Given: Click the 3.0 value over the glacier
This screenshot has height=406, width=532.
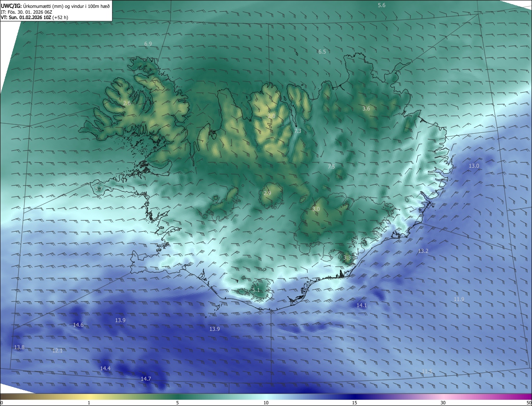Looking at the screenshot, I should coord(316,209).
